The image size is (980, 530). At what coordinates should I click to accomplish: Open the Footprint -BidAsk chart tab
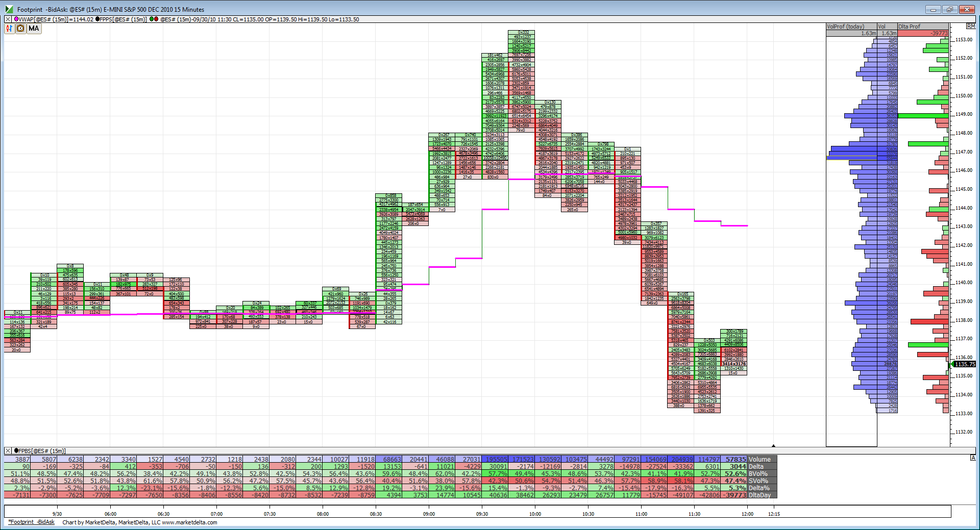click(x=32, y=522)
